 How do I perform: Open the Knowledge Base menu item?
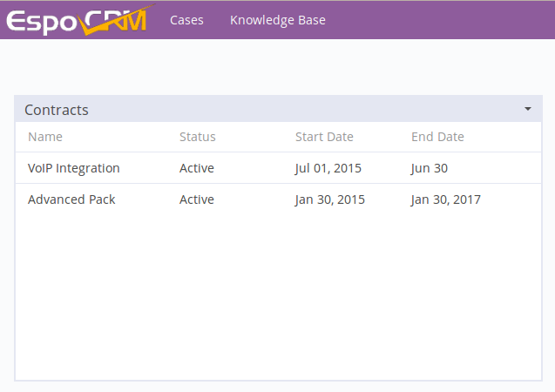[x=277, y=20]
